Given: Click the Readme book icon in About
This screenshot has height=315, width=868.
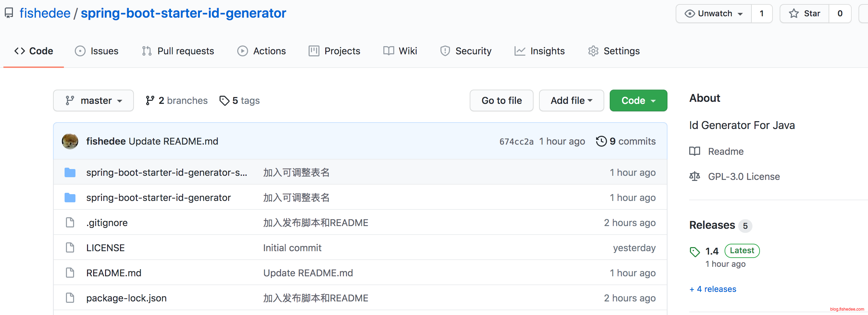Looking at the screenshot, I should (695, 151).
